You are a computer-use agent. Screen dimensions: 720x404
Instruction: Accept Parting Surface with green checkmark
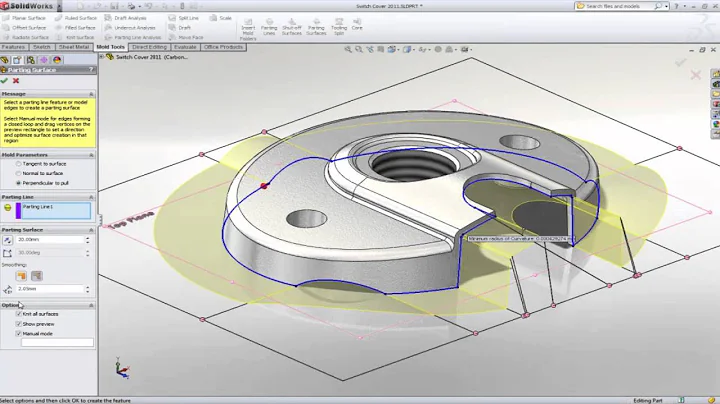[5, 81]
